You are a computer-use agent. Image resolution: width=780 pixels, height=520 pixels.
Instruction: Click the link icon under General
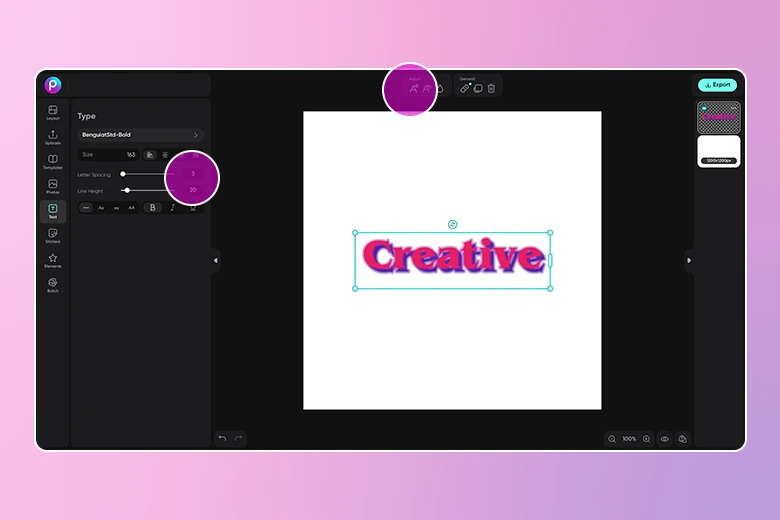click(465, 89)
